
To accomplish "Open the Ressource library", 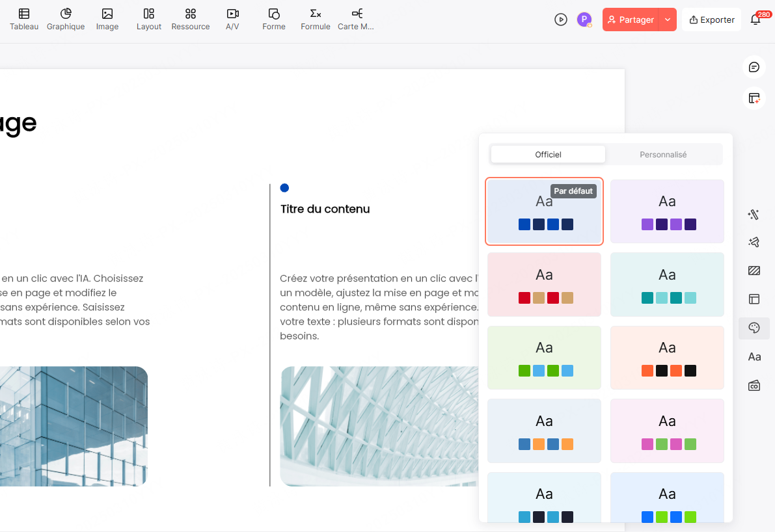I will 191,19.
